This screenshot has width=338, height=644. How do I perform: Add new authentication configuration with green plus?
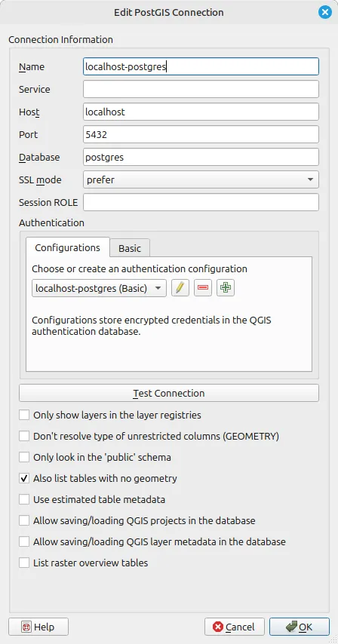click(x=226, y=288)
